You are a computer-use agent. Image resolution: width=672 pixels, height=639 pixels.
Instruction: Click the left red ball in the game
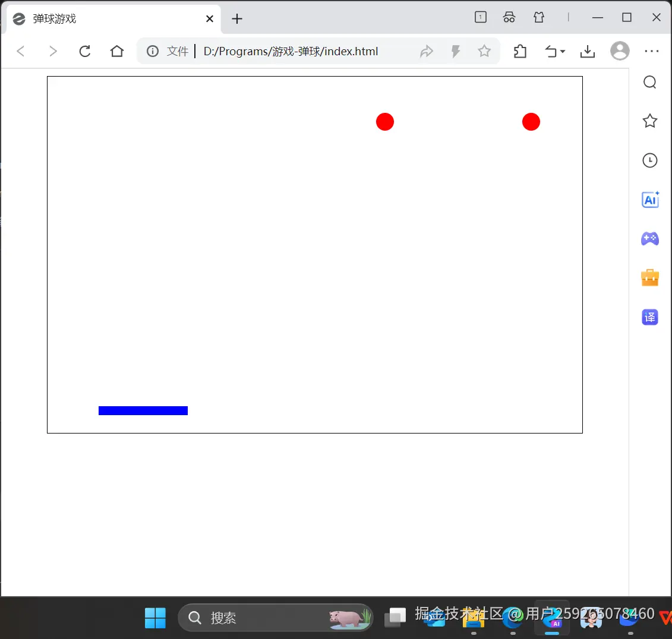coord(385,122)
